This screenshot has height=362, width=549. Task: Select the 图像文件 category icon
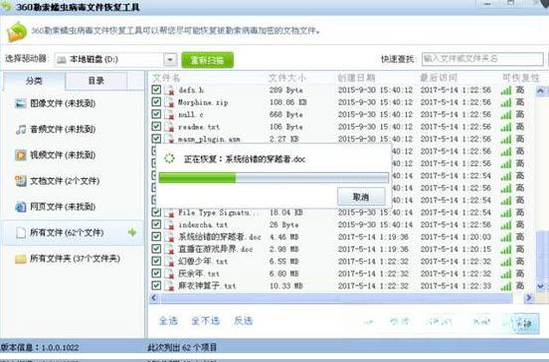coord(21,104)
